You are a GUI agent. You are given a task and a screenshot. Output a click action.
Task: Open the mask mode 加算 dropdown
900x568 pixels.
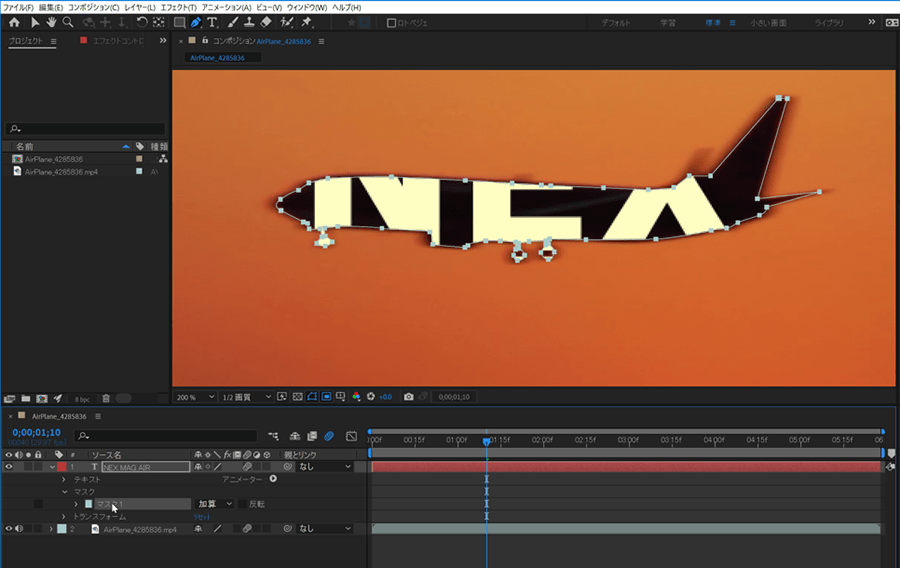214,504
